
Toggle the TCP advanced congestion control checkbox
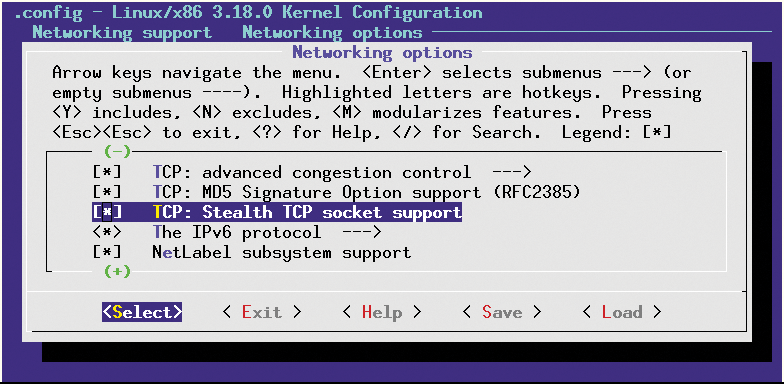(x=107, y=172)
